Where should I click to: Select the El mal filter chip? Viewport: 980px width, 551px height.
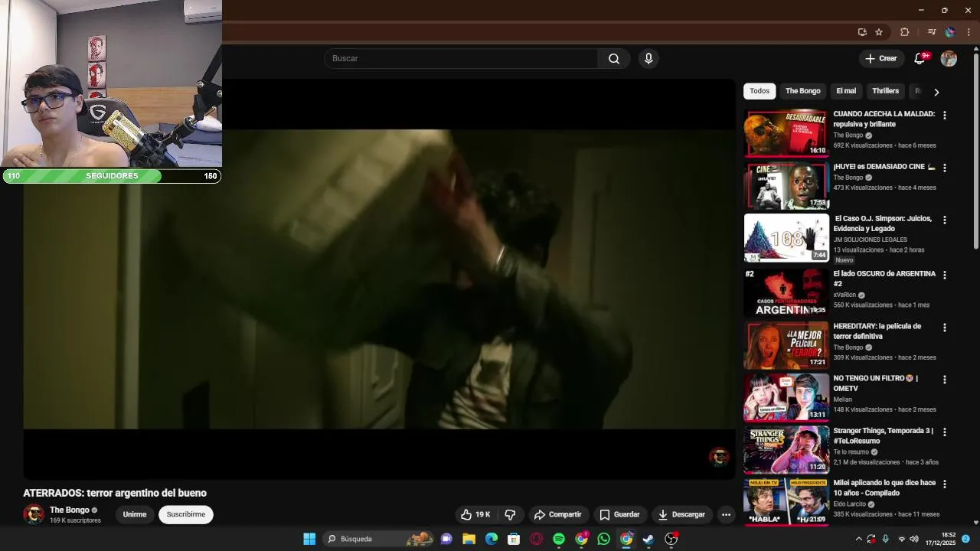(846, 91)
